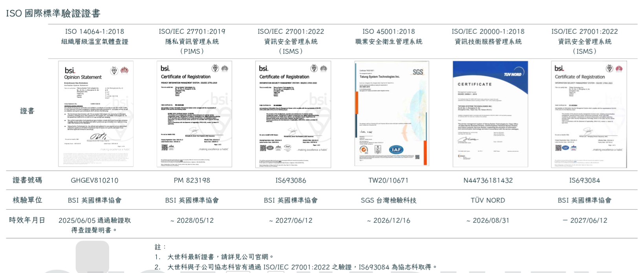The height and width of the screenshot is (273, 644).
Task: Click the TÜV NORD logo on the blue certificate
Action: (512, 74)
